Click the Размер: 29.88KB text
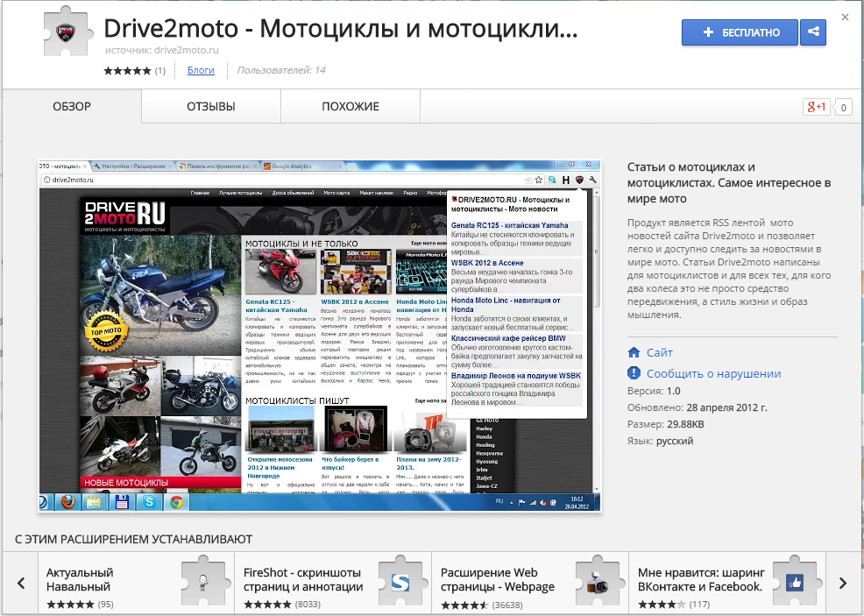 point(666,424)
